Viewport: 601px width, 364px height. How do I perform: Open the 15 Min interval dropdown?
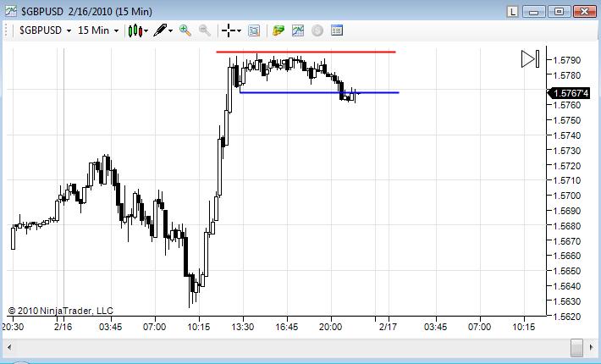(98, 30)
